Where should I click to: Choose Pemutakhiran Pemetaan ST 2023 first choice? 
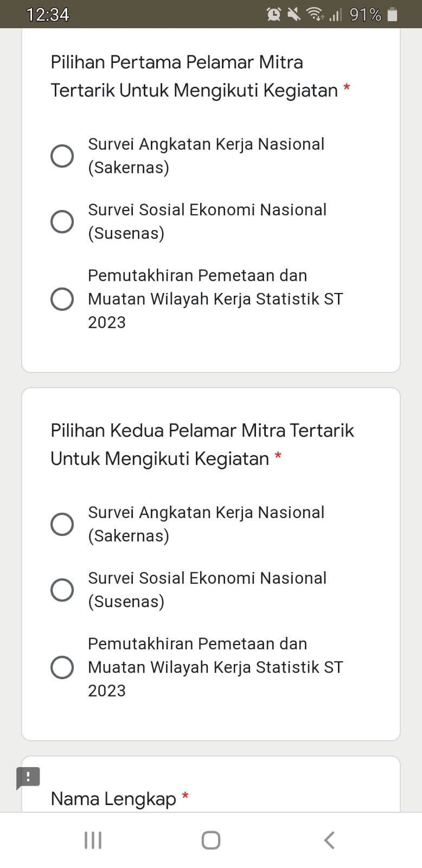pyautogui.click(x=62, y=299)
